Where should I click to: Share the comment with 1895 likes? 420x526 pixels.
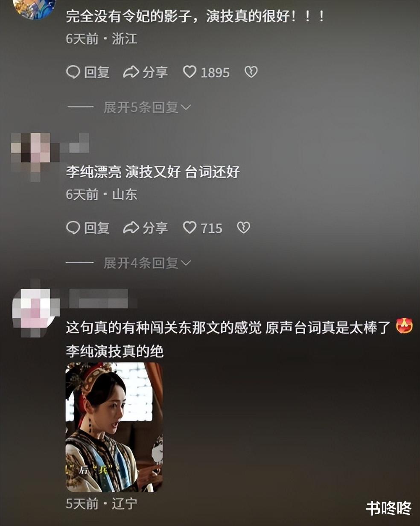[x=131, y=72]
